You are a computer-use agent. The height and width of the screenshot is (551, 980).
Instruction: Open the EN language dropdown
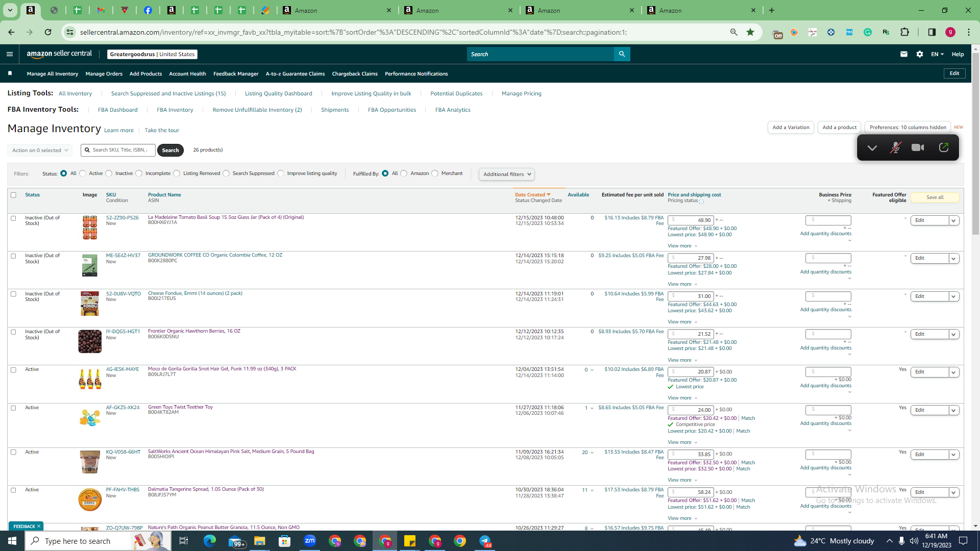[x=937, y=54]
